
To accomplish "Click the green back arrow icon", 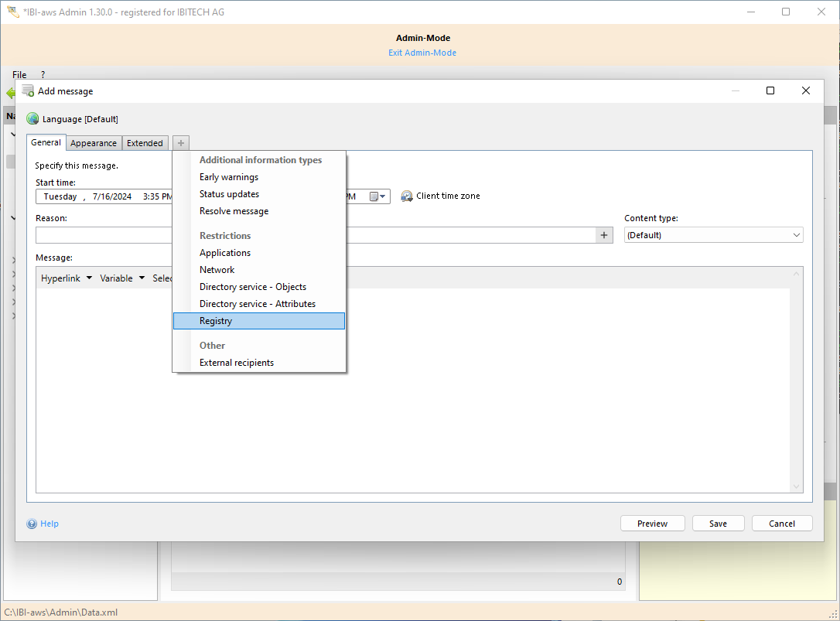I will pos(11,91).
